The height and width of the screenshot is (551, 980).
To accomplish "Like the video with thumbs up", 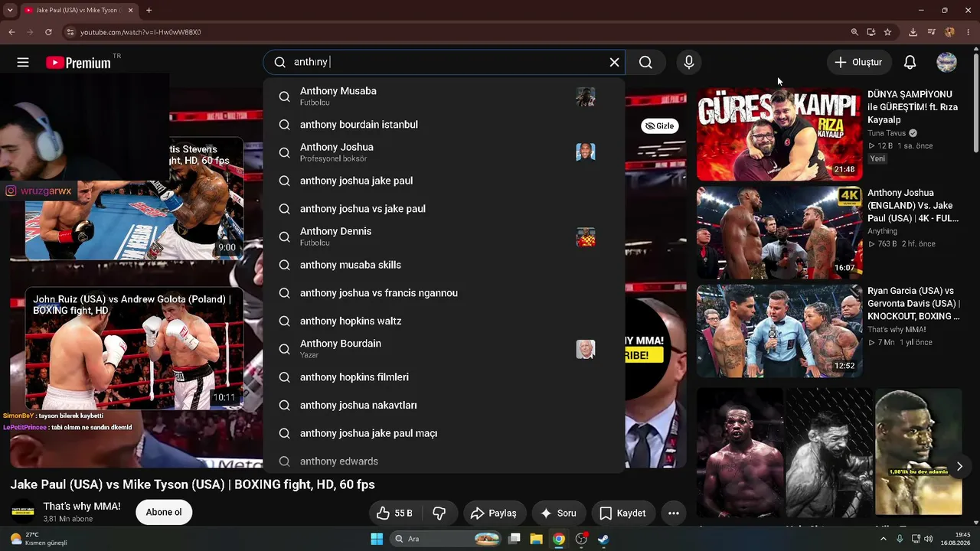I will coord(395,514).
